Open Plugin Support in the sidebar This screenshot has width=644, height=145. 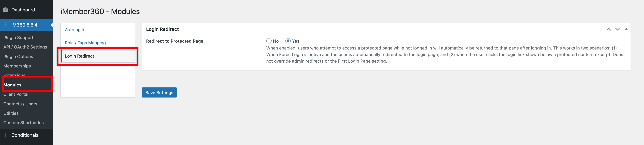click(x=18, y=37)
